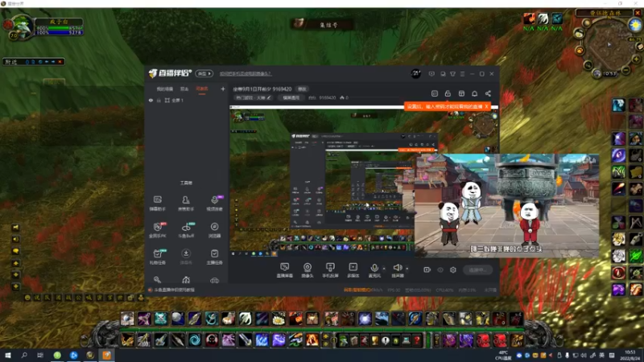
Task: Open the user avatar in streaming app title bar
Action: [x=415, y=73]
